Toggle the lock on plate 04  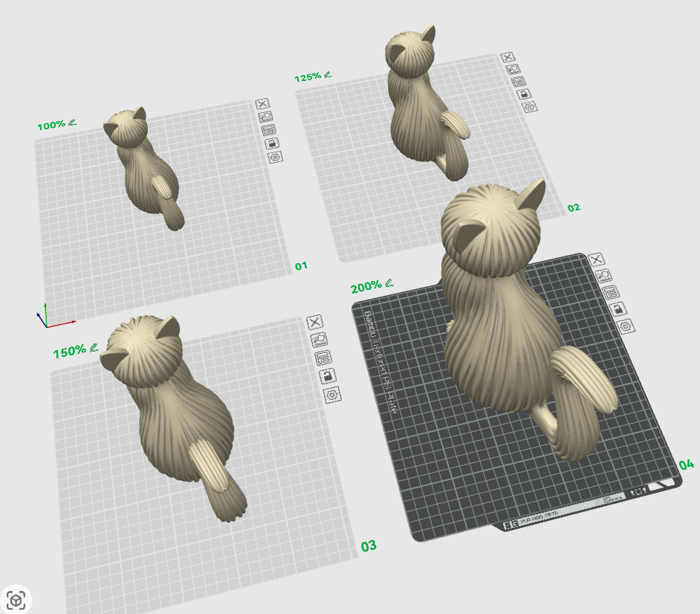coord(618,309)
